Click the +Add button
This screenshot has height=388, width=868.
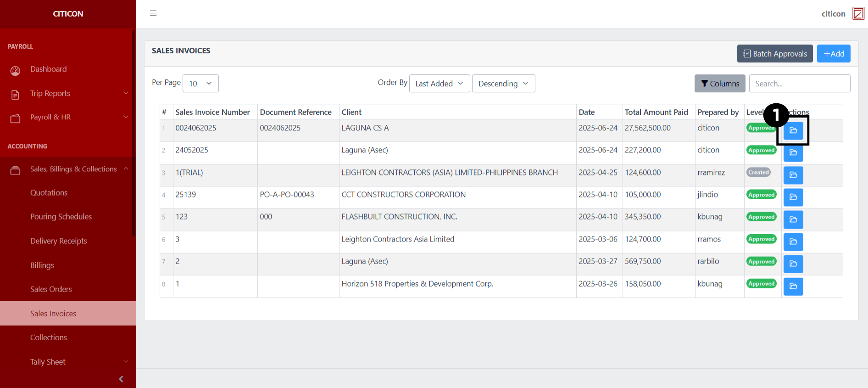(x=834, y=54)
